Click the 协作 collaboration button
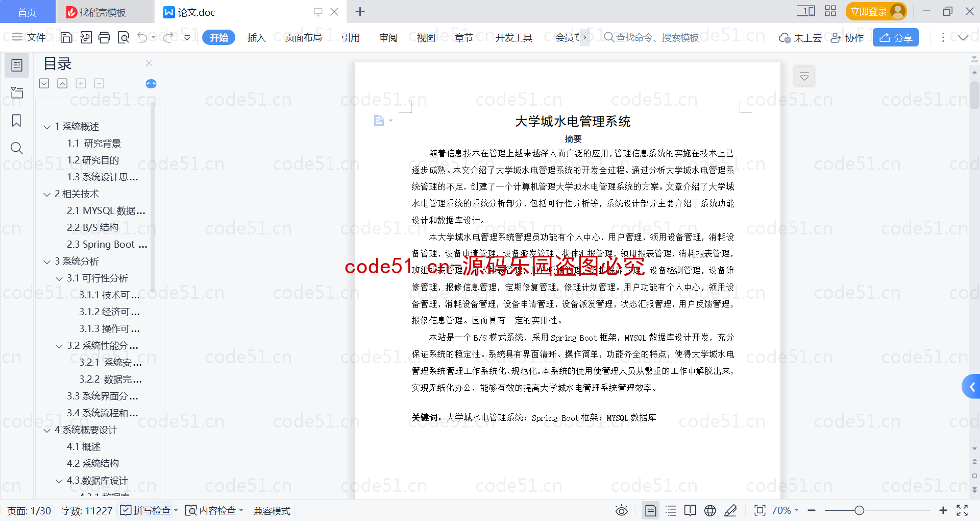This screenshot has height=521, width=980. click(x=847, y=38)
